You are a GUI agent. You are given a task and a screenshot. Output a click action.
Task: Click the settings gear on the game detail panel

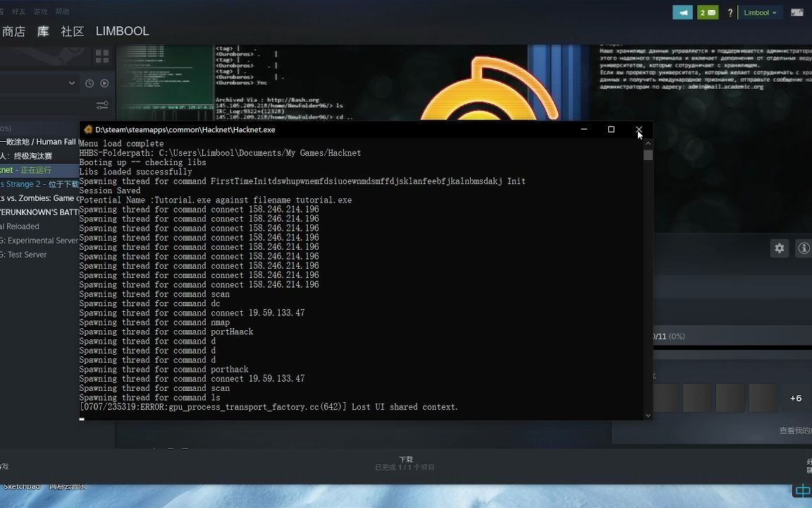[779, 248]
